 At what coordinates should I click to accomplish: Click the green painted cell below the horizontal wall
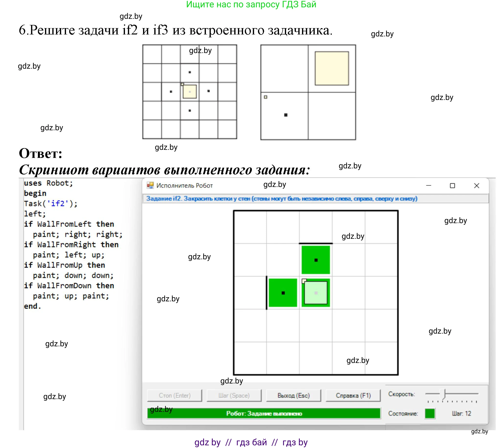tap(316, 260)
